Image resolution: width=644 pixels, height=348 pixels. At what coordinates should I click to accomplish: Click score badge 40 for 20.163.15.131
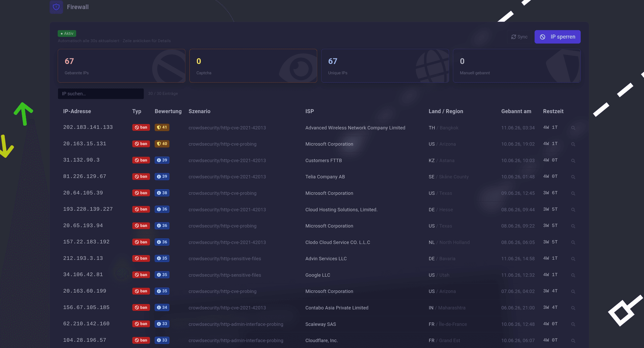[x=162, y=144]
